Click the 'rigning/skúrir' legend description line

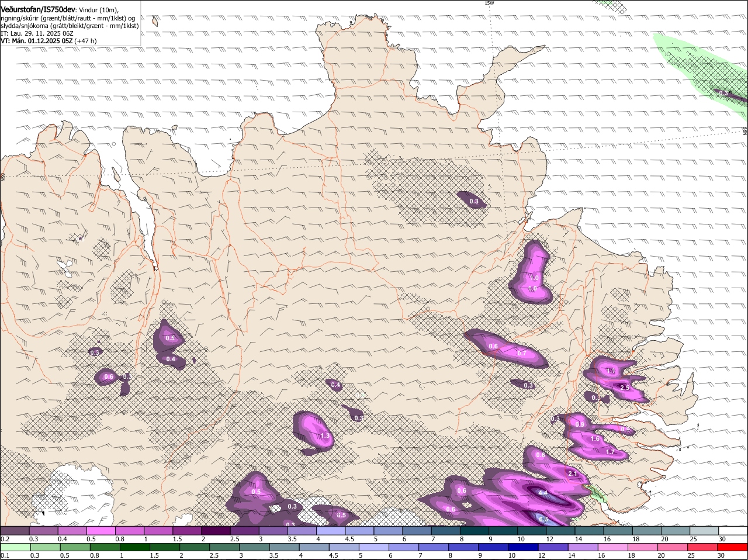click(67, 18)
